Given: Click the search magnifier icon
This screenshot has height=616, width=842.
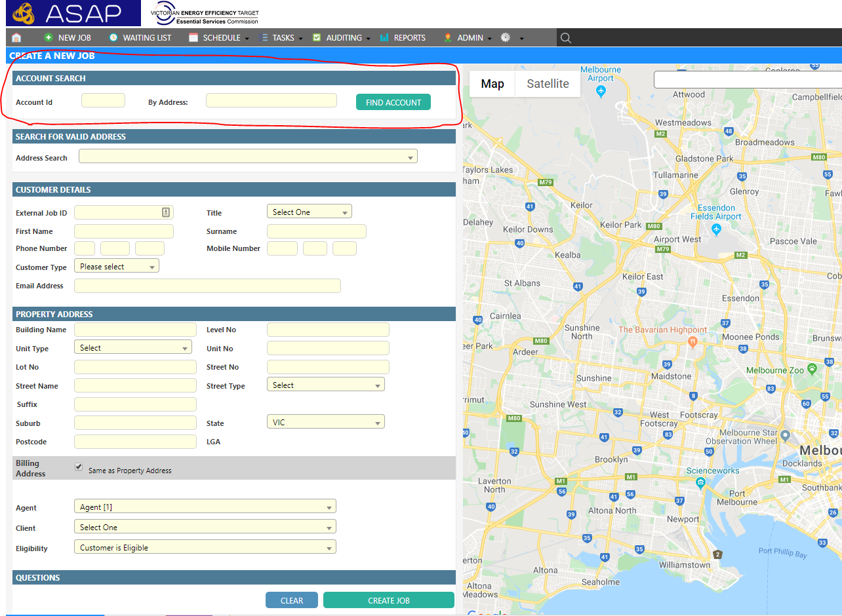Looking at the screenshot, I should pos(566,38).
